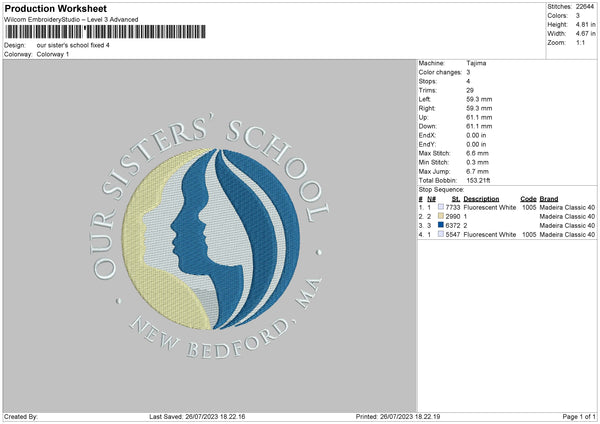Click the 'Created By:' footer label
600x424 pixels.
click(x=21, y=416)
